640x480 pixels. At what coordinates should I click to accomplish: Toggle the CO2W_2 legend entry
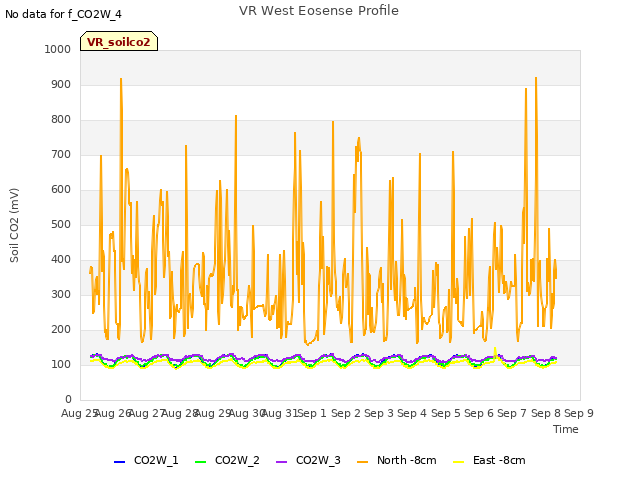point(227,460)
